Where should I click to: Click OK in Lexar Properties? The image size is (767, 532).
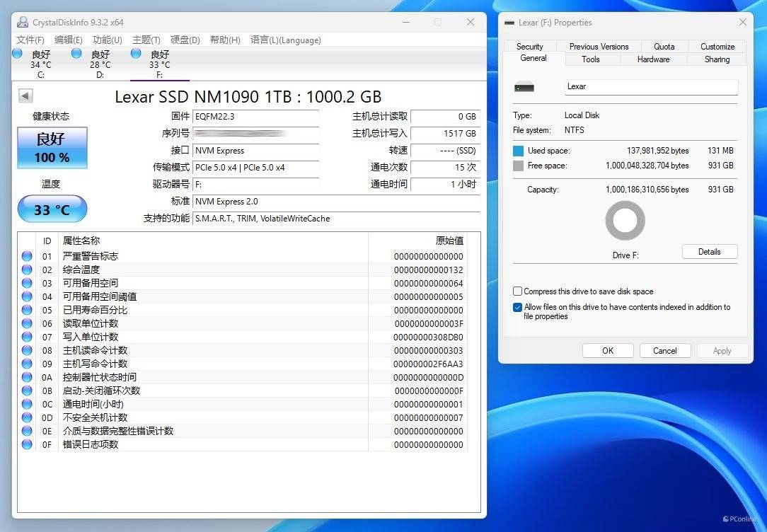click(608, 351)
